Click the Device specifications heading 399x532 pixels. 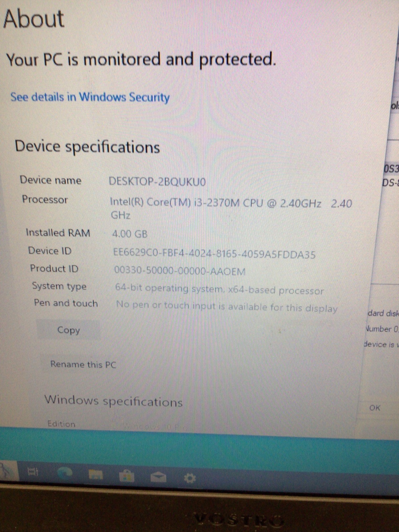pos(87,146)
